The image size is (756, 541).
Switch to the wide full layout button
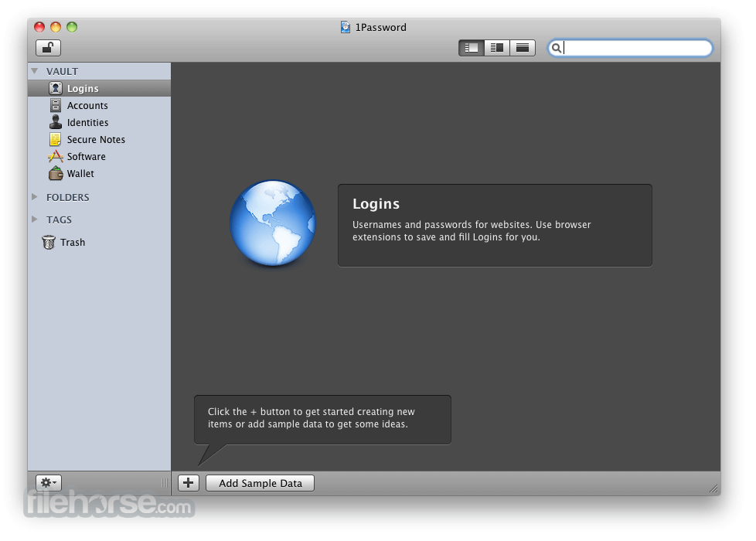pyautogui.click(x=523, y=48)
